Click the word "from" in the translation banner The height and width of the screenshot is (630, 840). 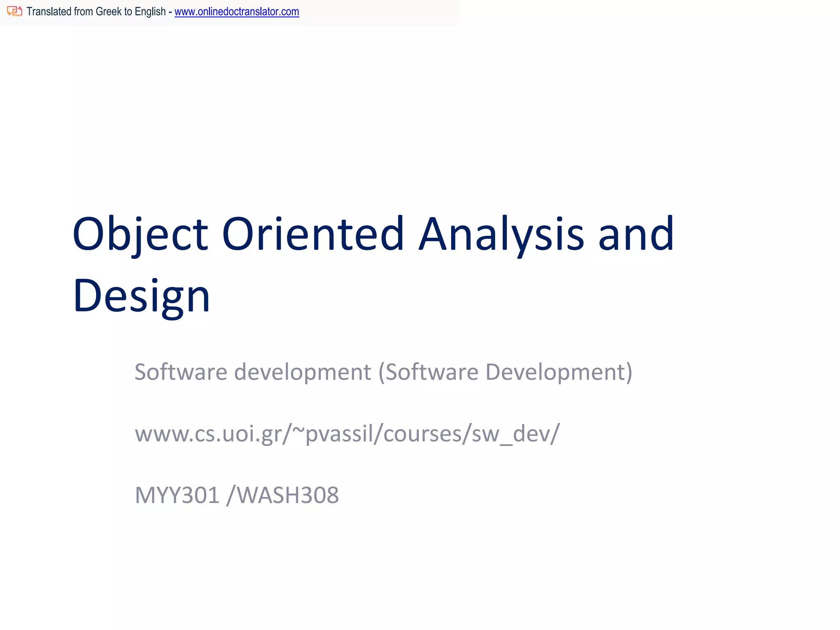(83, 11)
